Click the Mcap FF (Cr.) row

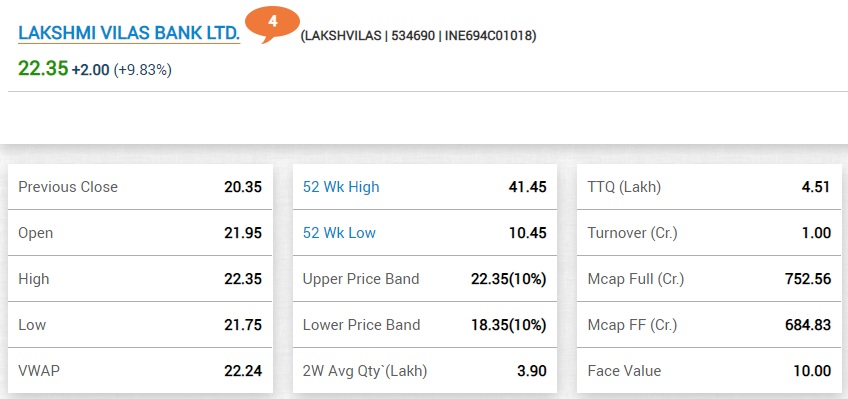(712, 325)
